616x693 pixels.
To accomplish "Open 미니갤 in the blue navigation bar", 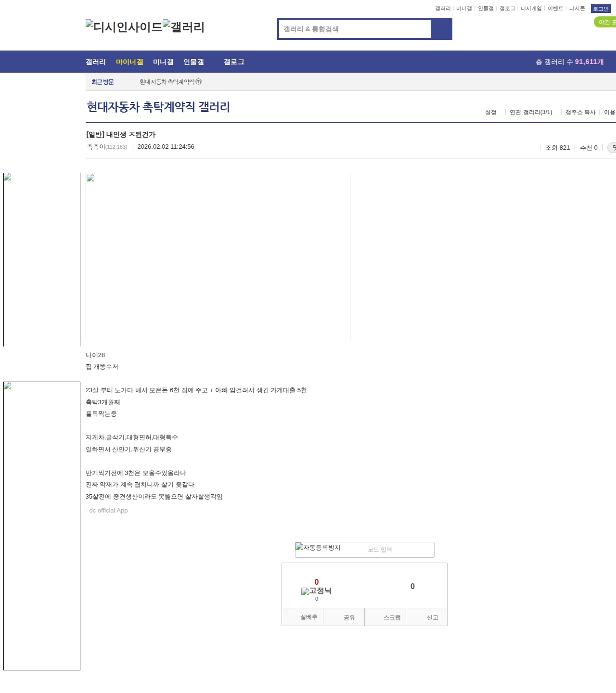I will 163,62.
